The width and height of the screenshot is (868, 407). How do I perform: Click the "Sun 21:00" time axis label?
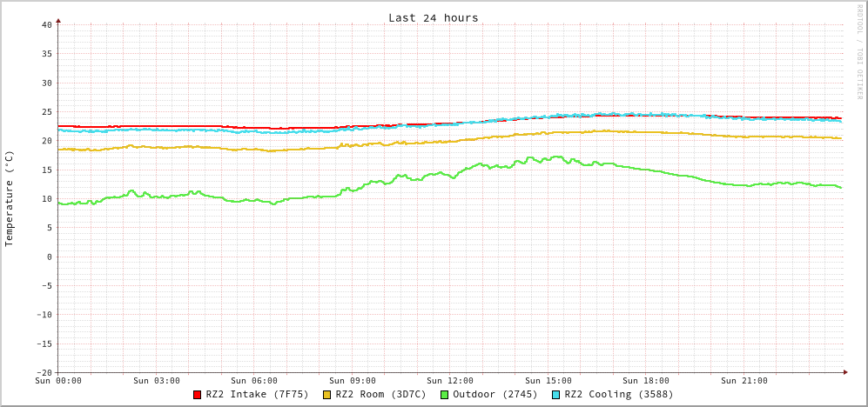(x=744, y=381)
